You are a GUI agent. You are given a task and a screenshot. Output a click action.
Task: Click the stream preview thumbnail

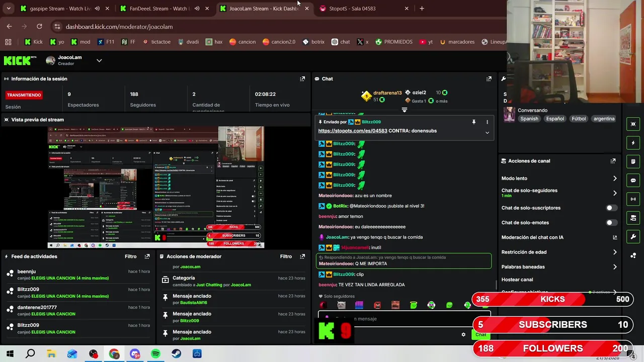tap(156, 188)
